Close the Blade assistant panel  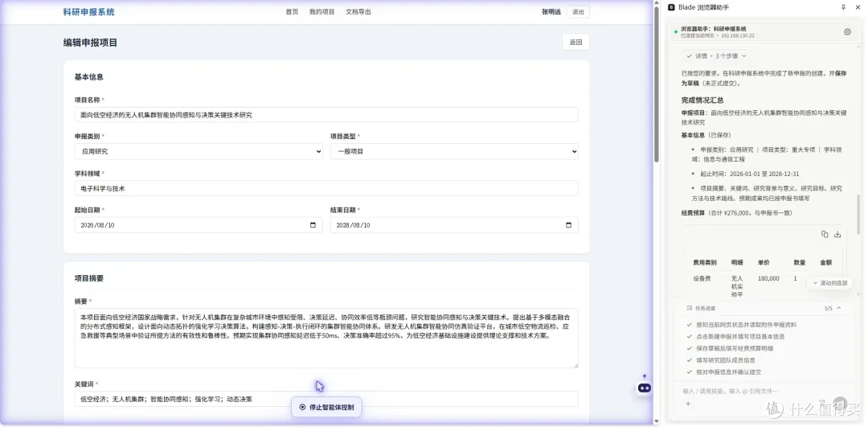(x=858, y=7)
